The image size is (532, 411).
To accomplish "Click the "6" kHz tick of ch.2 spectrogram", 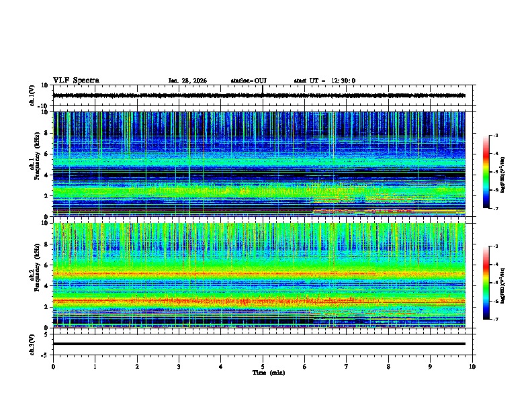I will pyautogui.click(x=46, y=265).
